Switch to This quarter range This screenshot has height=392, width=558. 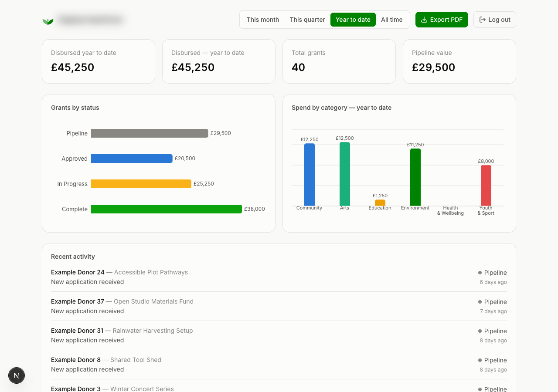pos(307,20)
